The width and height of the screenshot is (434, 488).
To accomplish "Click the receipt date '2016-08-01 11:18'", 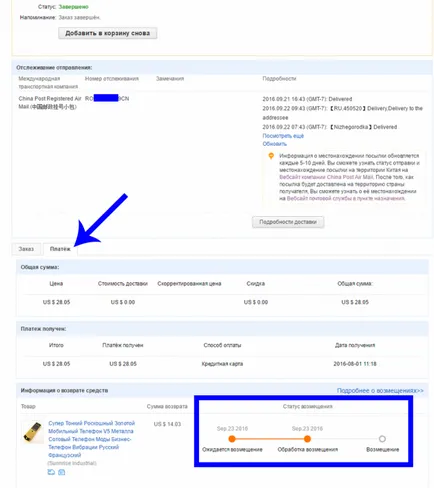I will [355, 364].
